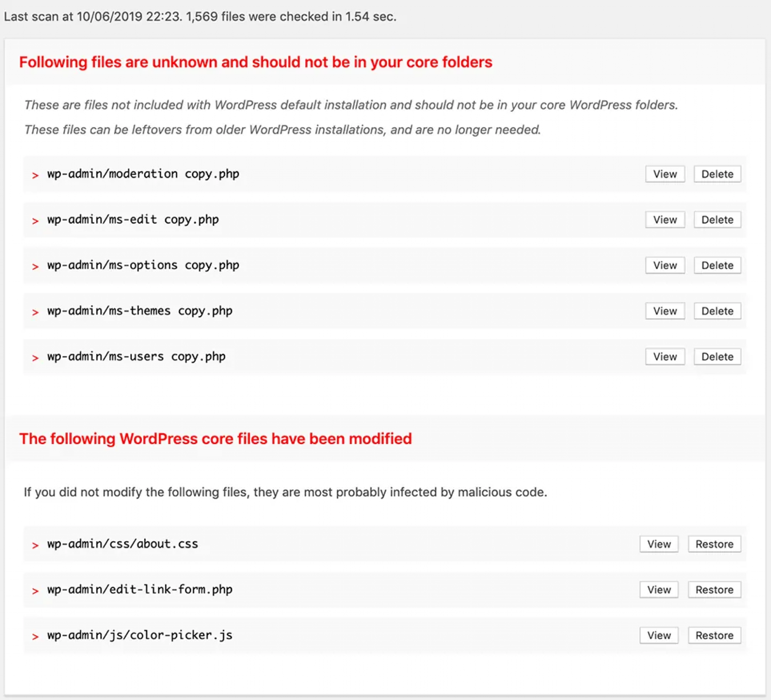
Task: Click the red arrow beside edit-link-form.php
Action: coord(35,590)
